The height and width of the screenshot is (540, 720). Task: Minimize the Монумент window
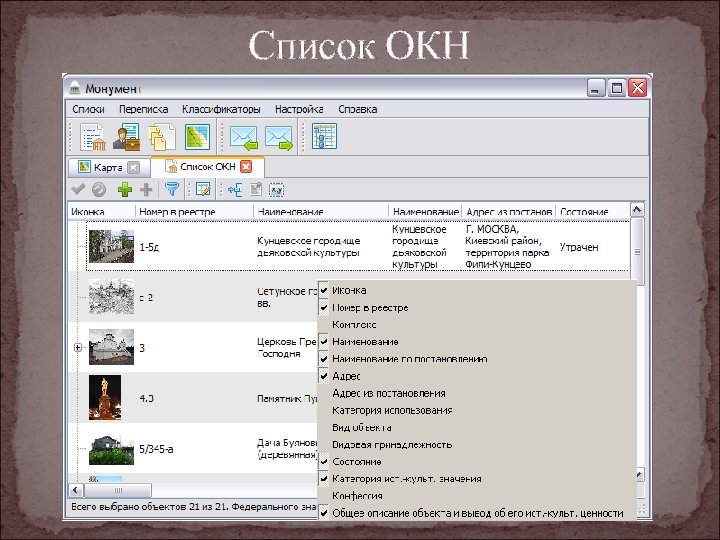(x=596, y=88)
